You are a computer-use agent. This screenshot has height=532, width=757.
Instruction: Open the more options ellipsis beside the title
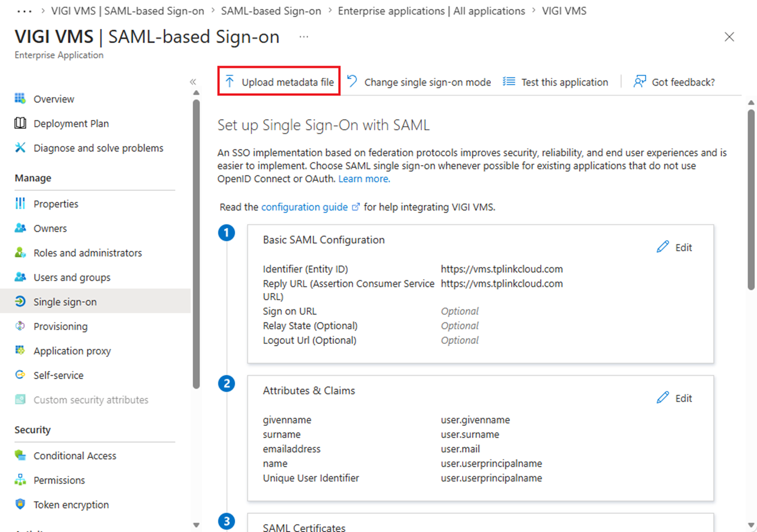pos(304,37)
